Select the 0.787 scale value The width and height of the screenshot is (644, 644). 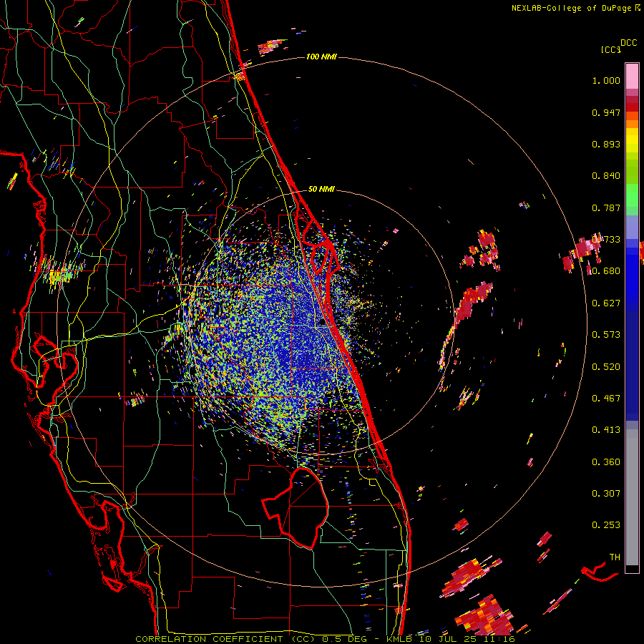point(606,208)
